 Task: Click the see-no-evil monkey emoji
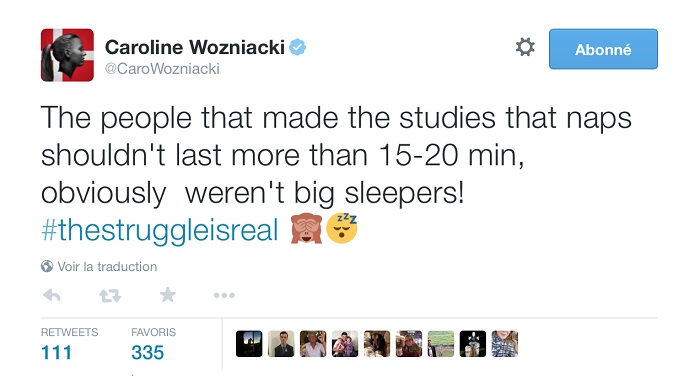pos(306,228)
